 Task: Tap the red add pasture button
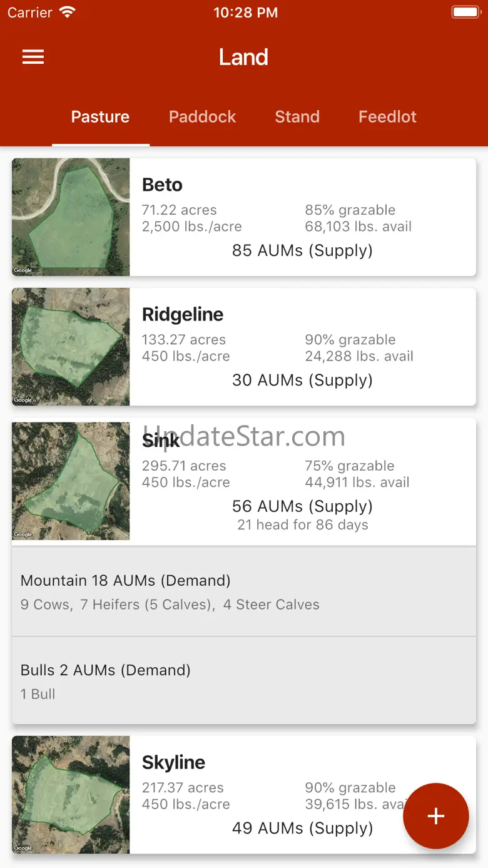click(435, 815)
